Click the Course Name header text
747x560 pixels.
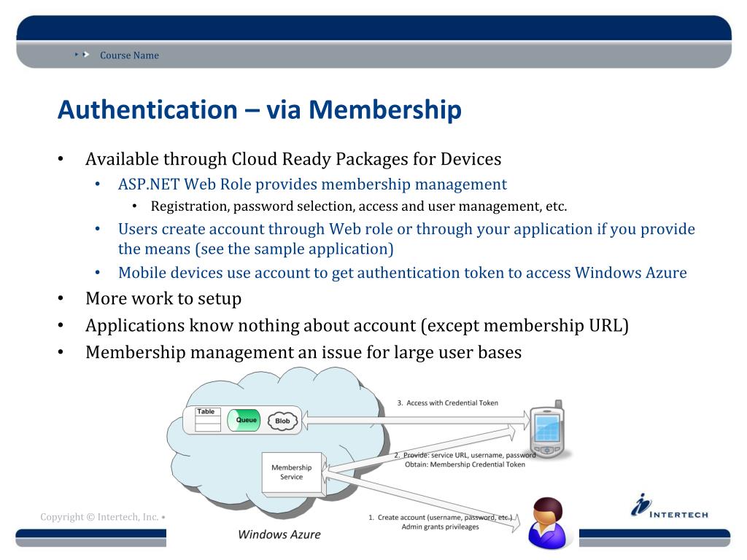pyautogui.click(x=129, y=55)
